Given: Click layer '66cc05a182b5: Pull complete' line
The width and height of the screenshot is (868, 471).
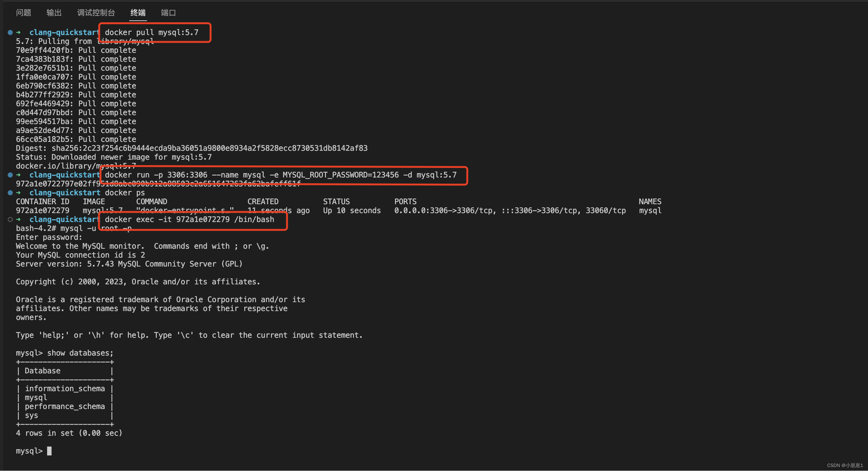Looking at the screenshot, I should click(76, 139).
